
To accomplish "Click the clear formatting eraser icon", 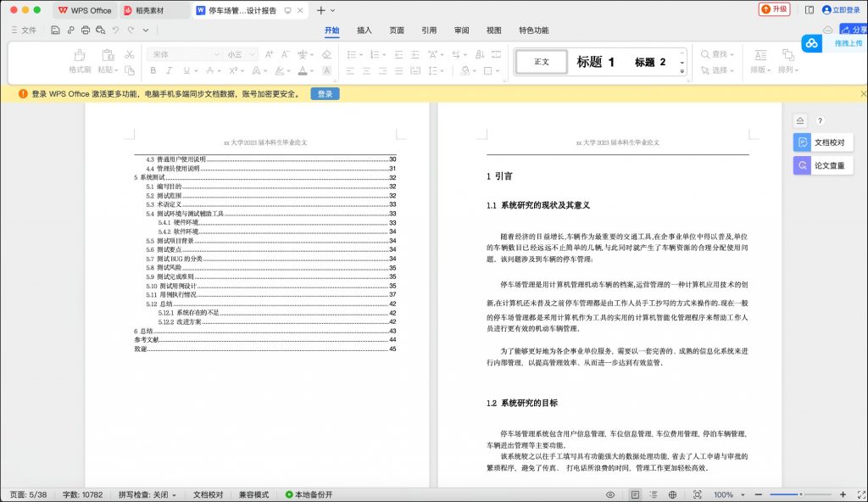I will [x=326, y=53].
